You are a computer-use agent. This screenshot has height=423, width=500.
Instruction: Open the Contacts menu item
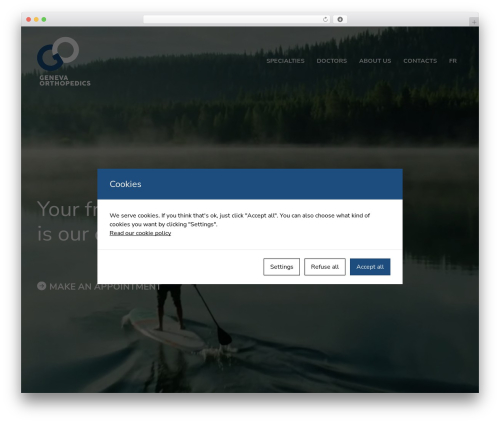pyautogui.click(x=420, y=61)
